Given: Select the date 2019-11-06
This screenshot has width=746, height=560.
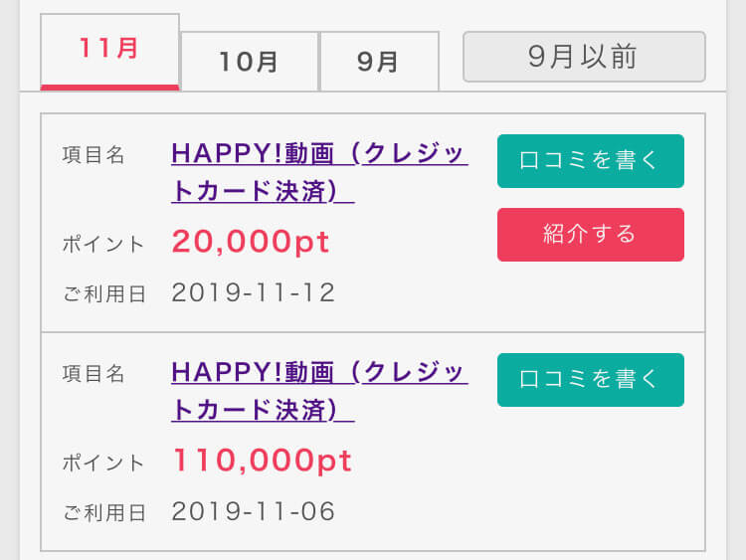Looking at the screenshot, I should [254, 511].
